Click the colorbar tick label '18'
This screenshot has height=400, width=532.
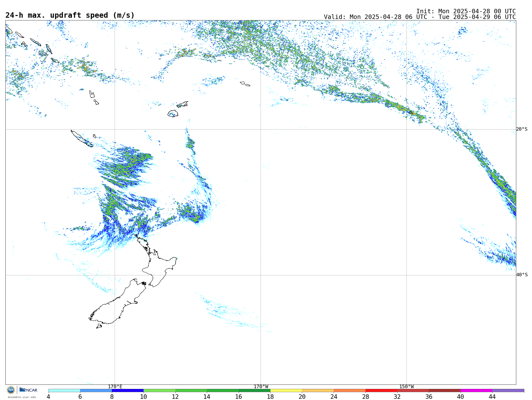(x=270, y=397)
